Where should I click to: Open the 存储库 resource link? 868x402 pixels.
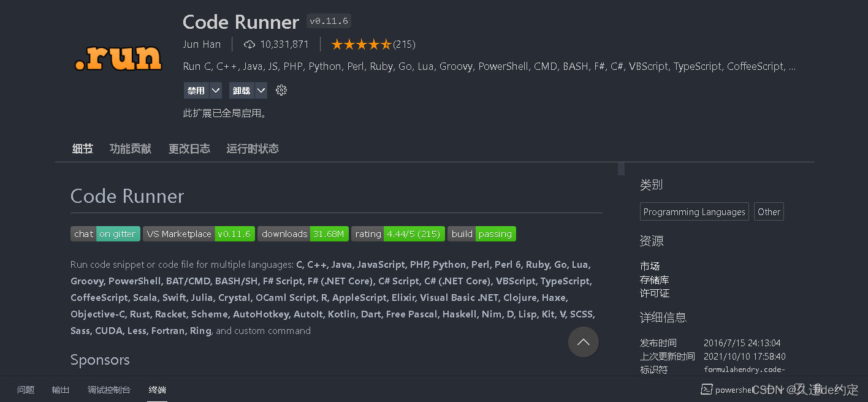point(655,279)
